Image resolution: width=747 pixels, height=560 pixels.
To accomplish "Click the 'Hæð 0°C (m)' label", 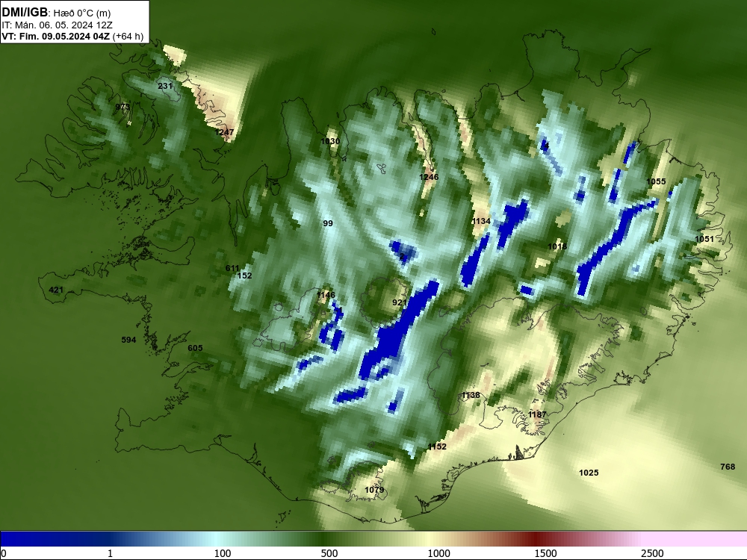I will [82, 13].
